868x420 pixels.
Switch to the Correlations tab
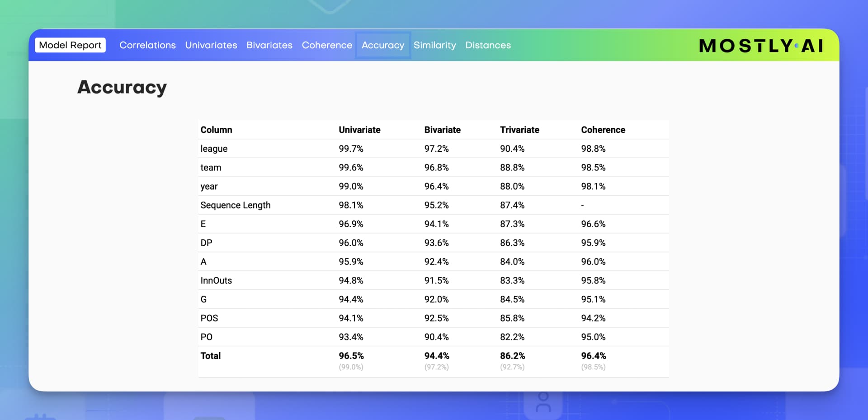(147, 45)
